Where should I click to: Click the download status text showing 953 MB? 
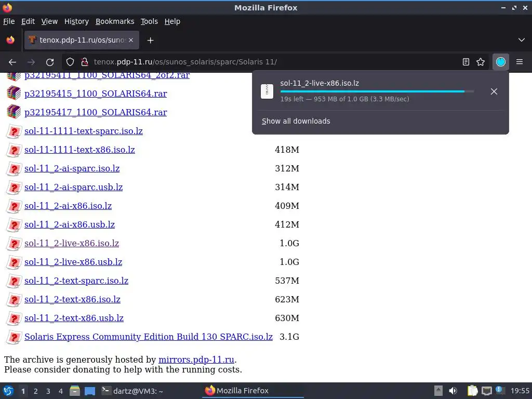click(345, 99)
